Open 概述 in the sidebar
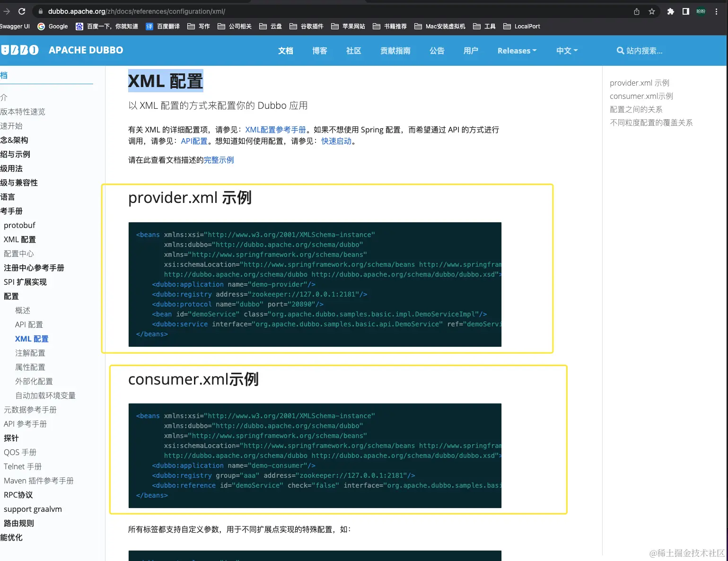 [x=23, y=310]
